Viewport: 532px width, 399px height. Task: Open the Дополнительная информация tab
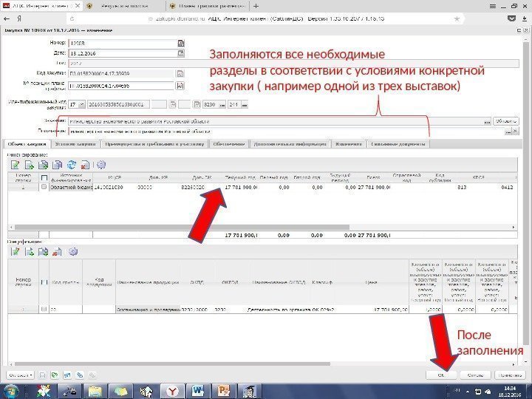[x=290, y=144]
